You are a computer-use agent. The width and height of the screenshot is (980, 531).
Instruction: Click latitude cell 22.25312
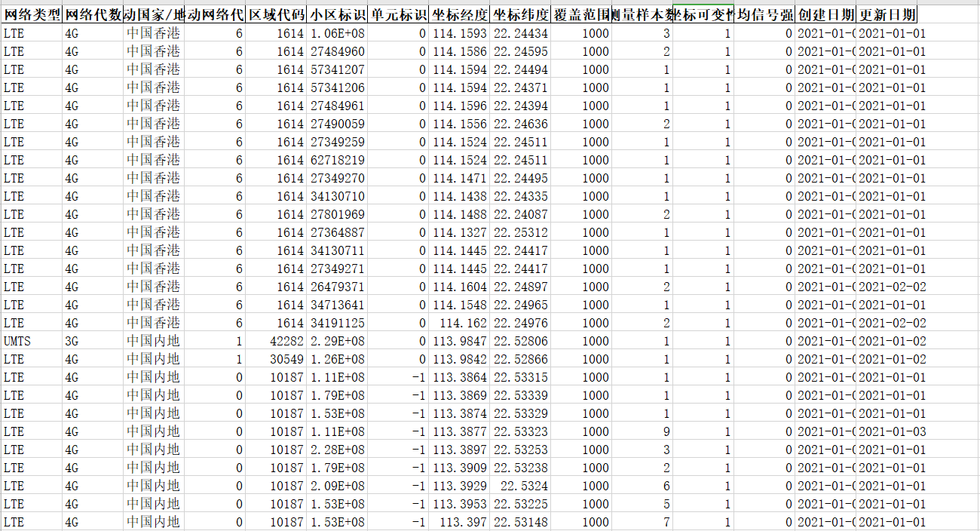(x=520, y=232)
